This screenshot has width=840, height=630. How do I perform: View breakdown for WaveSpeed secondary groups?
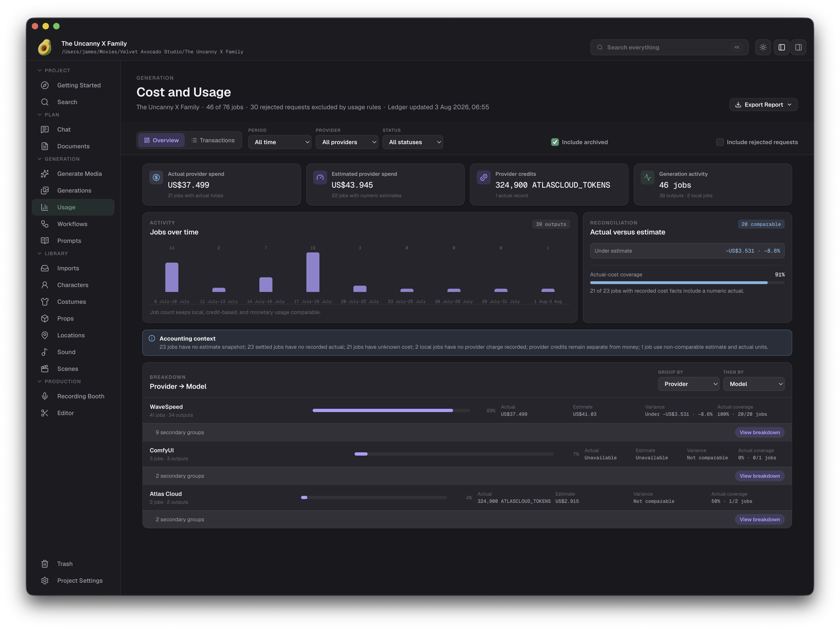coord(759,432)
